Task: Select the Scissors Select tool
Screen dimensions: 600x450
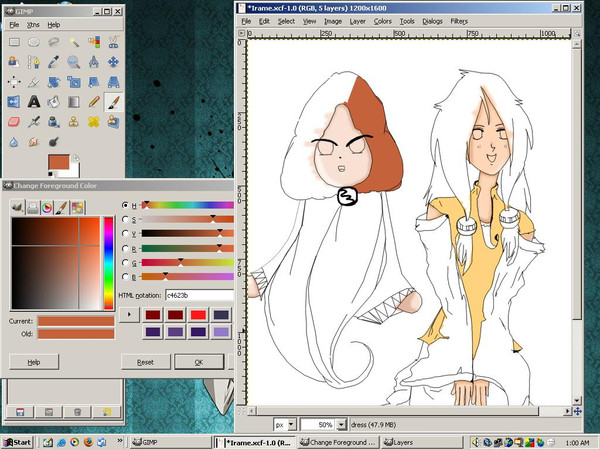Action: 114,42
